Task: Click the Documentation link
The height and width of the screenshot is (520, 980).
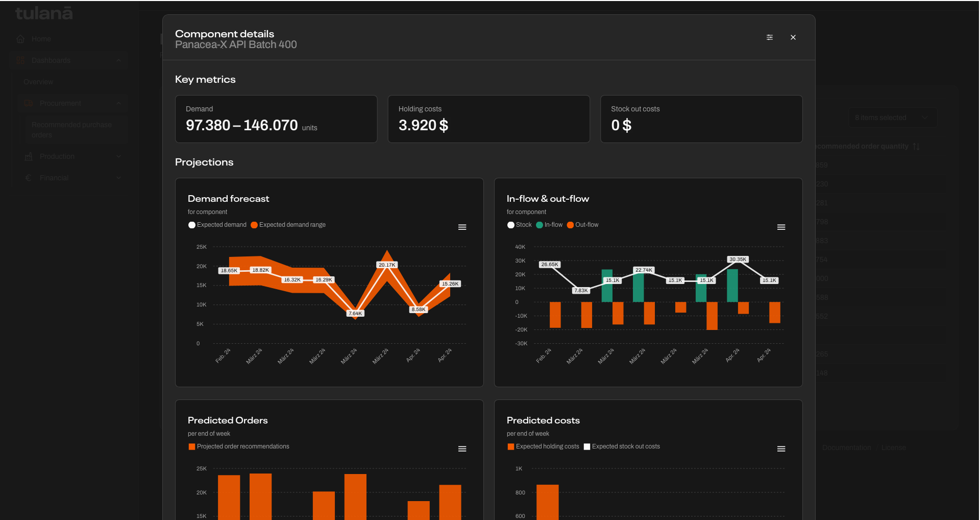Action: 846,447
